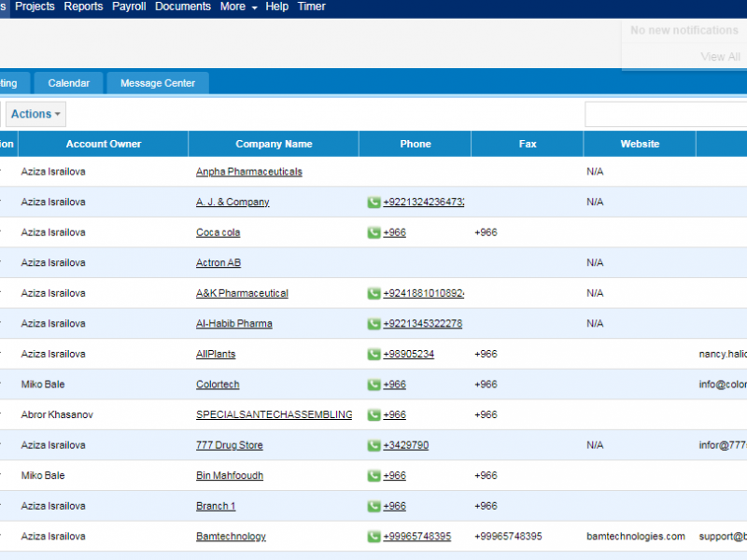Screen dimensions: 747x560
Task: Open the Timer menu item
Action: pos(312,7)
